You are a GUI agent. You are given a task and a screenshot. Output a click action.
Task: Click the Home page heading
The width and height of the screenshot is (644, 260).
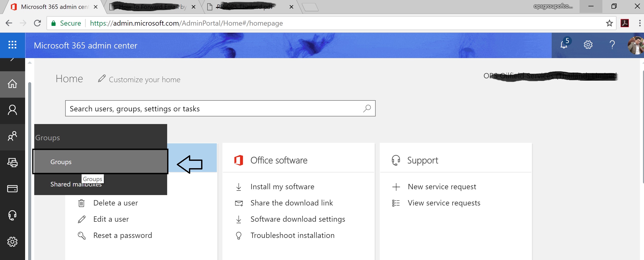pyautogui.click(x=69, y=79)
